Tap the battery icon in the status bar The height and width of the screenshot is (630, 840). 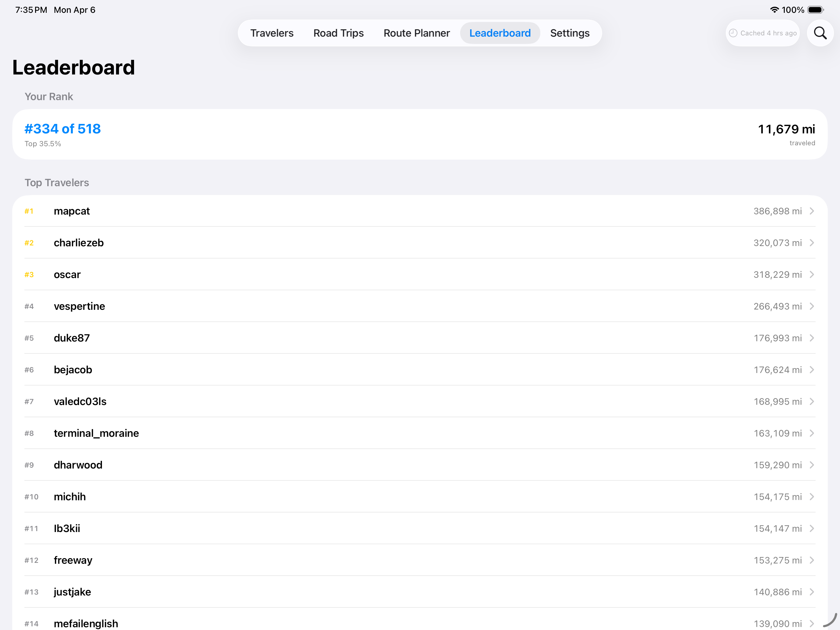[x=815, y=10]
